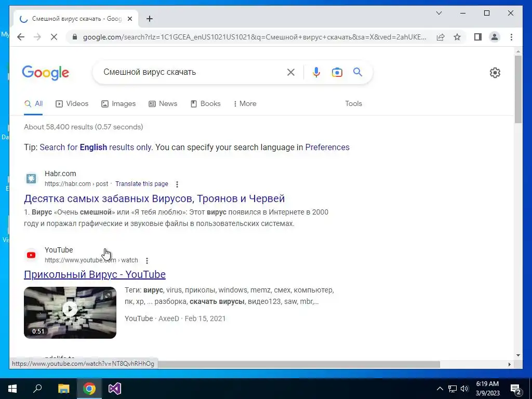This screenshot has width=532, height=399.
Task: Open volume control tray icon
Action: pos(464,389)
